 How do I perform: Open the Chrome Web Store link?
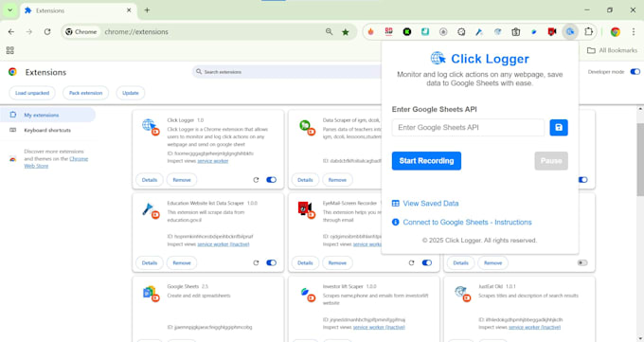pyautogui.click(x=56, y=162)
